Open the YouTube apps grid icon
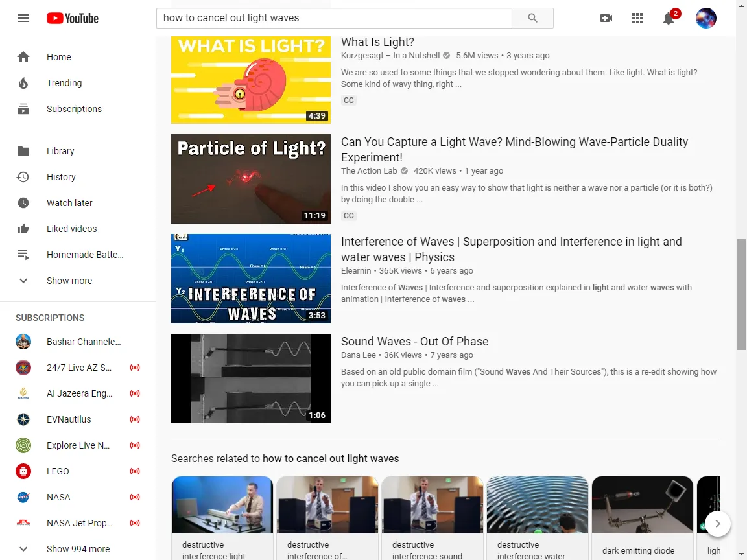 coord(637,18)
